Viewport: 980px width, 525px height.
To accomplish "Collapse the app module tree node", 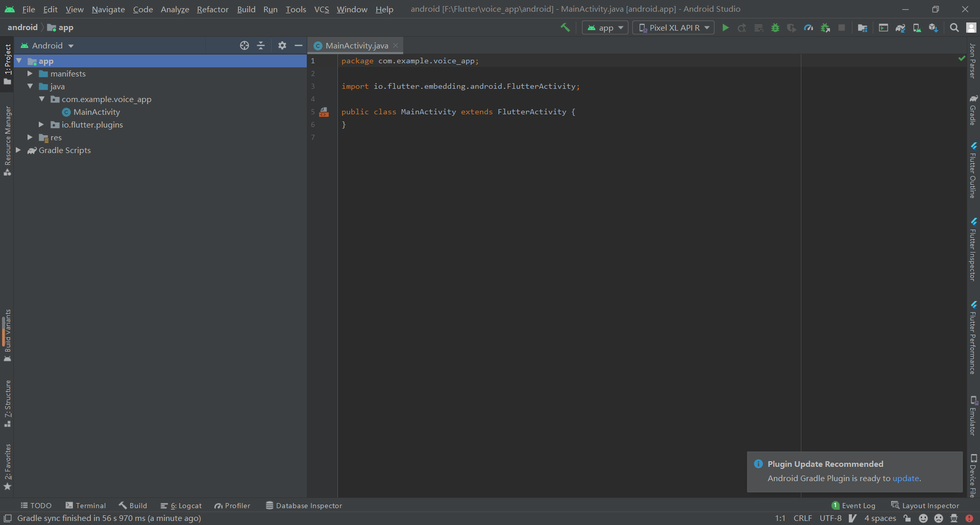I will click(x=19, y=61).
